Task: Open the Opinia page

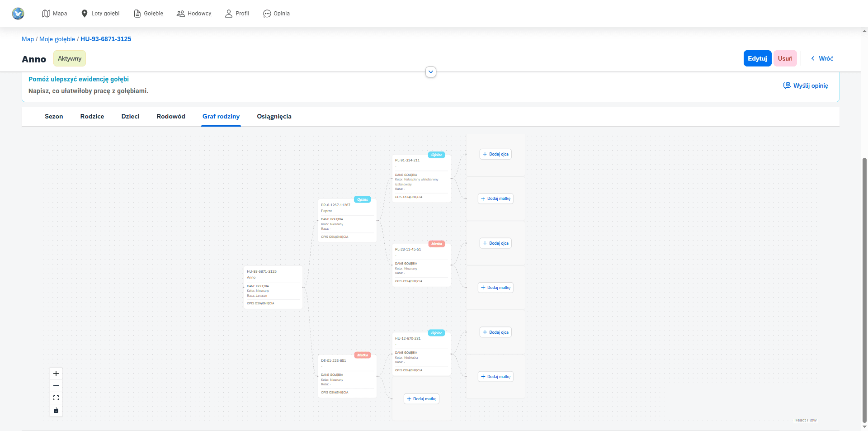Action: (276, 14)
